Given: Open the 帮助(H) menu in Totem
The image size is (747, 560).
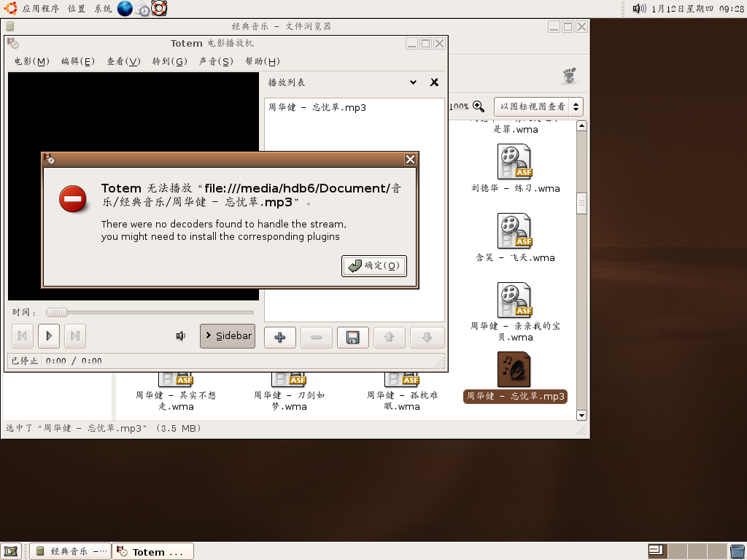Looking at the screenshot, I should click(x=263, y=61).
